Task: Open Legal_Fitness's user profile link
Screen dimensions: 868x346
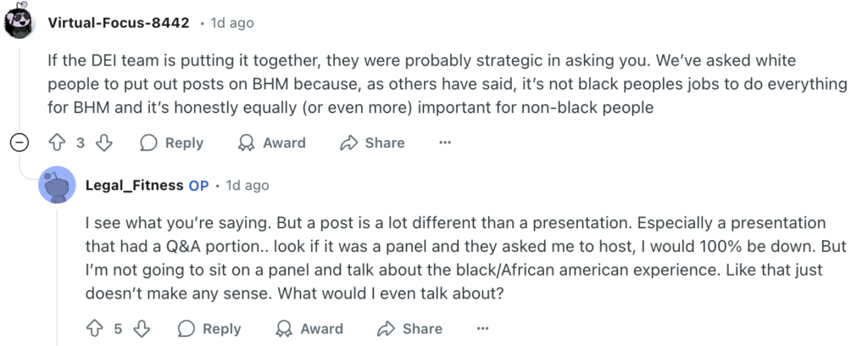Action: pos(135,185)
